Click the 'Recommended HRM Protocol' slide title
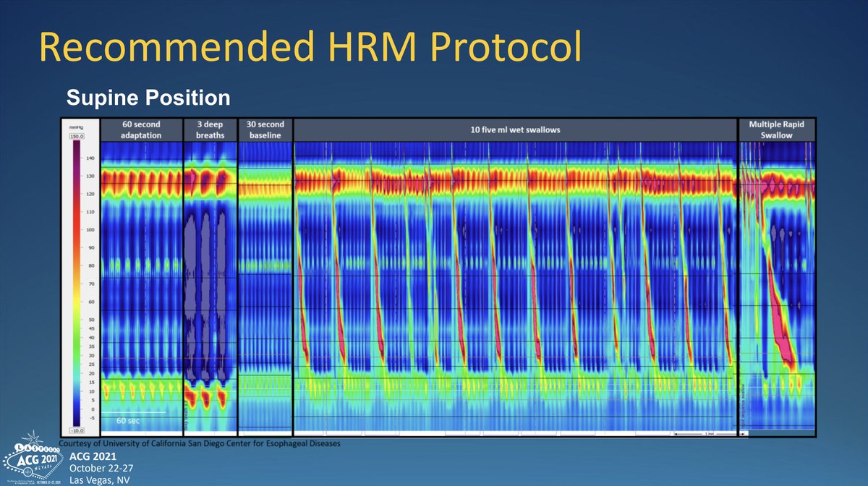Screen dimensions: 868x486 (x=310, y=46)
